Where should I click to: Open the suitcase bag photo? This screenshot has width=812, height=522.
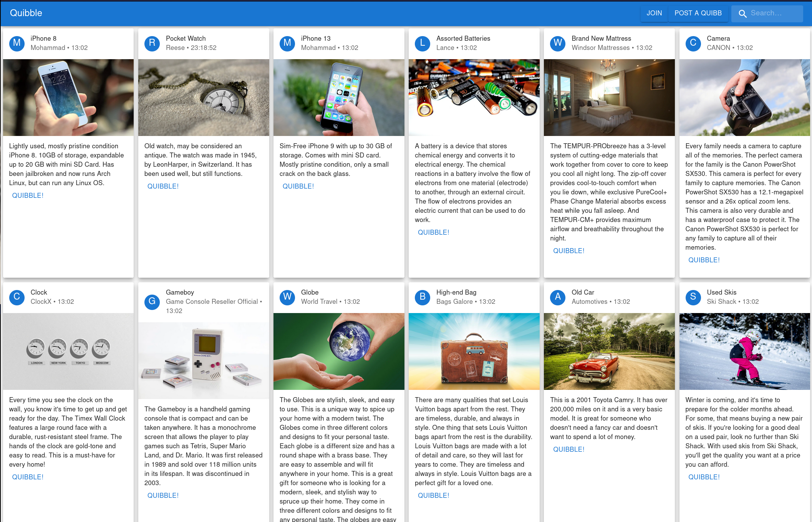(474, 351)
